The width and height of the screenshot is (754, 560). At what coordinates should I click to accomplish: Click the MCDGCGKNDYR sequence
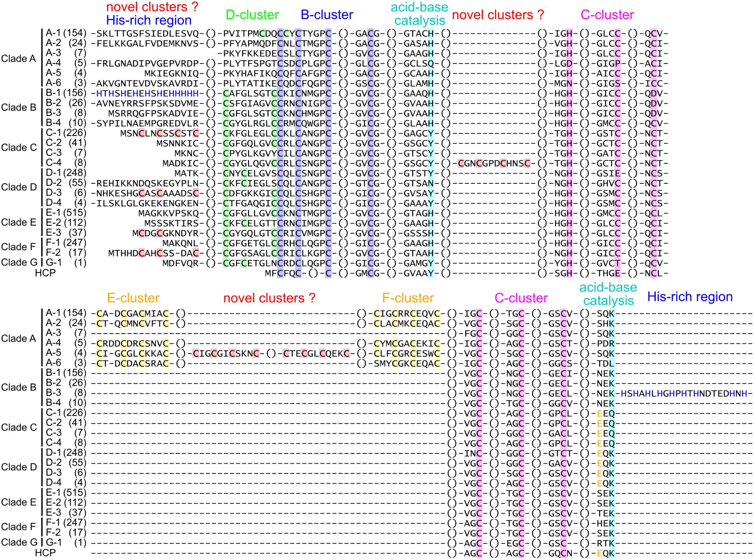pyautogui.click(x=166, y=234)
